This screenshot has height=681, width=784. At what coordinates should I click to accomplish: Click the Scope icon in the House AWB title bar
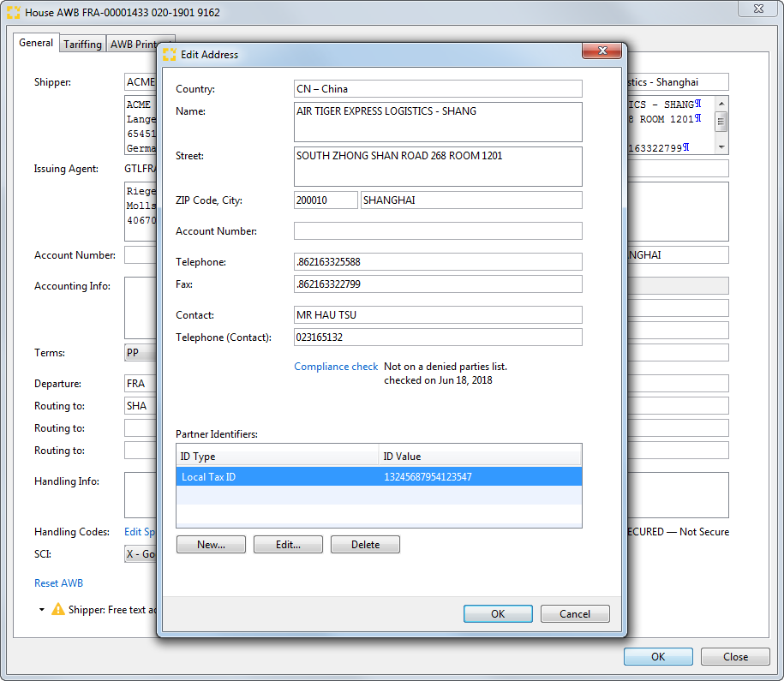tap(12, 12)
